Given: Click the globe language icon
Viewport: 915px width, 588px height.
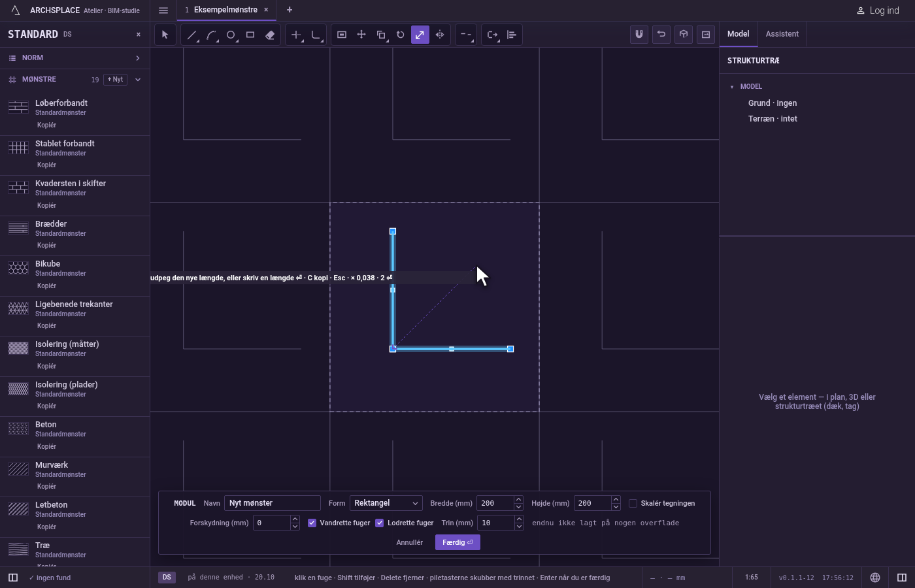Looking at the screenshot, I should (875, 578).
